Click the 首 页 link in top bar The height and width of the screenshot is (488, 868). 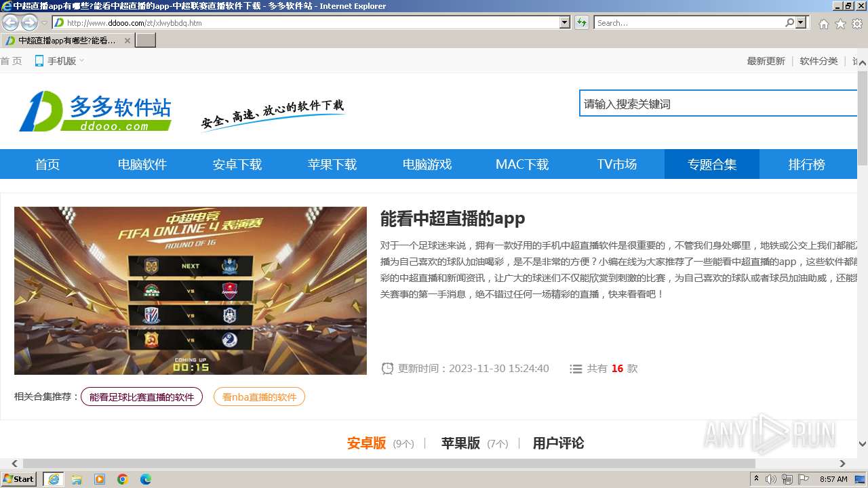(x=11, y=61)
